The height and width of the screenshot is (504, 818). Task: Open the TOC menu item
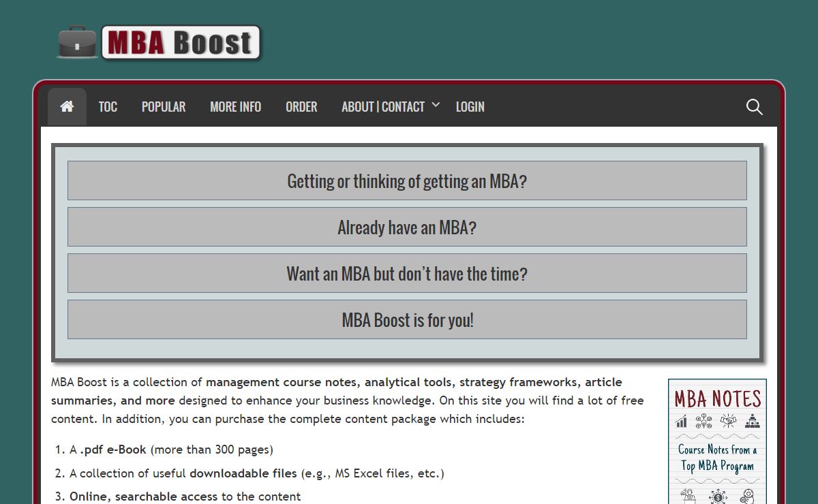(108, 106)
